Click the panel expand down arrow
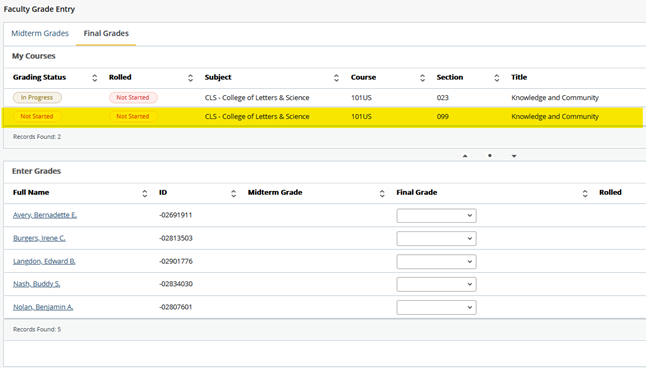This screenshot has width=646, height=368. point(514,156)
